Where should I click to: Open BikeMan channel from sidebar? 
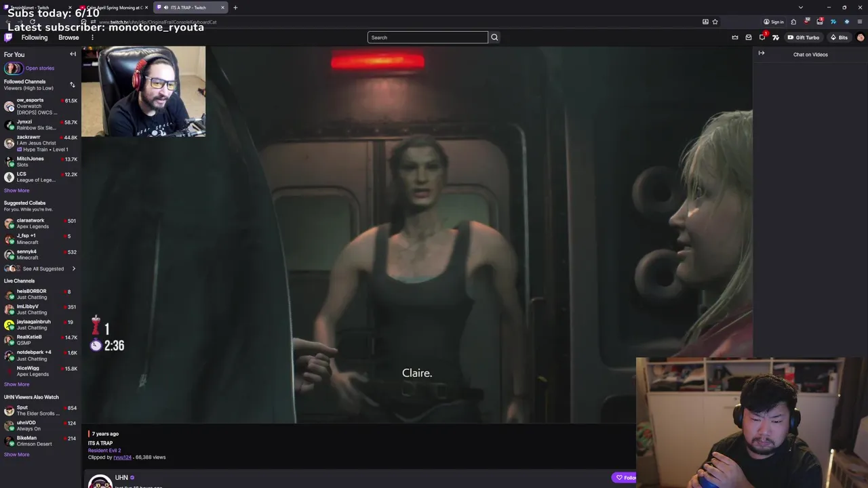[41, 441]
